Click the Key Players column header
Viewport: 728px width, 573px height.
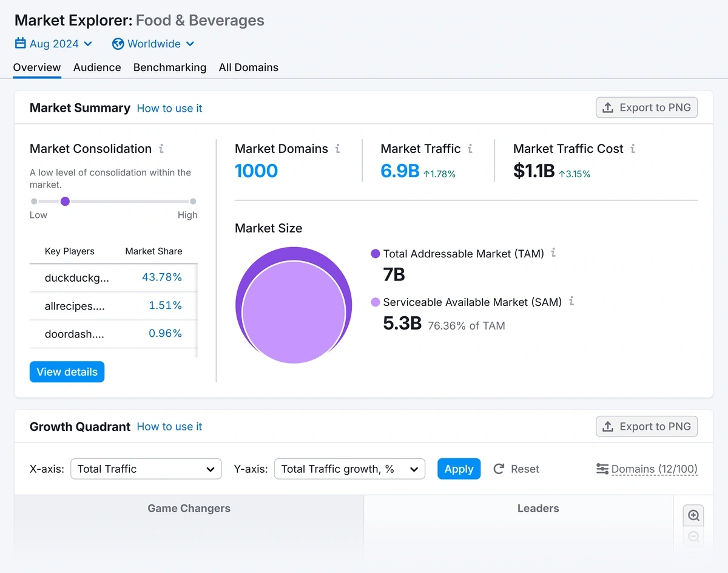(x=70, y=251)
